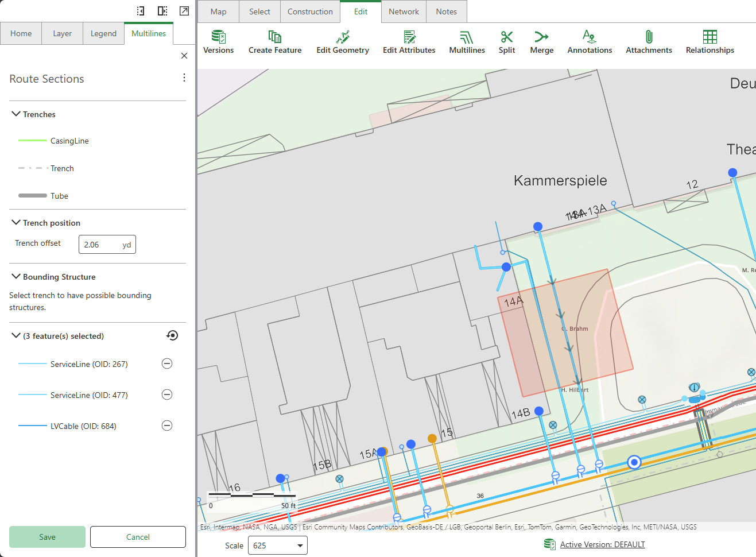Image resolution: width=756 pixels, height=557 pixels.
Task: Select the Versions tool
Action: click(218, 41)
